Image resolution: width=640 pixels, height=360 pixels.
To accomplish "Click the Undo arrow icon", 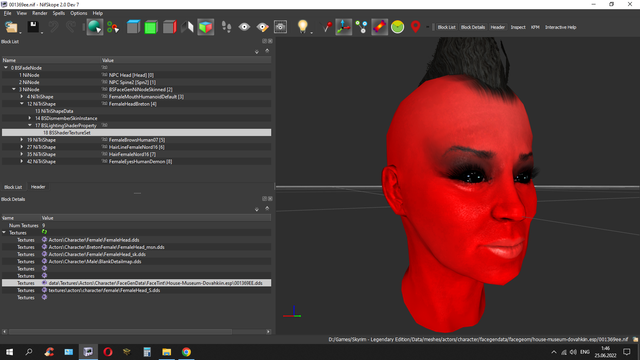I will (53, 27).
